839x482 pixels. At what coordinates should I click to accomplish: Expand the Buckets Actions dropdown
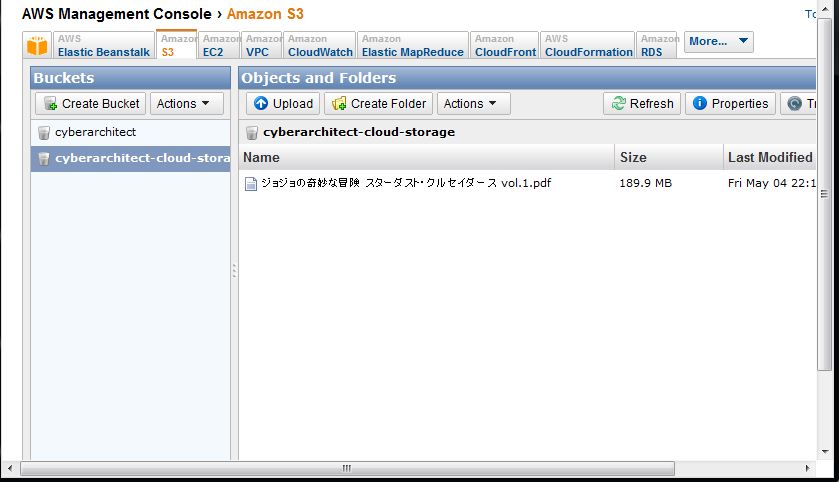(x=187, y=103)
